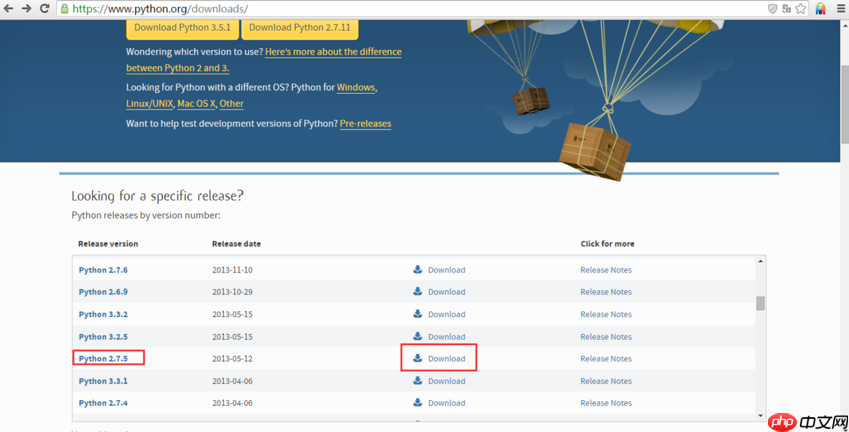This screenshot has width=849, height=432.
Task: Click the 2013-11-10 release date
Action: (232, 270)
